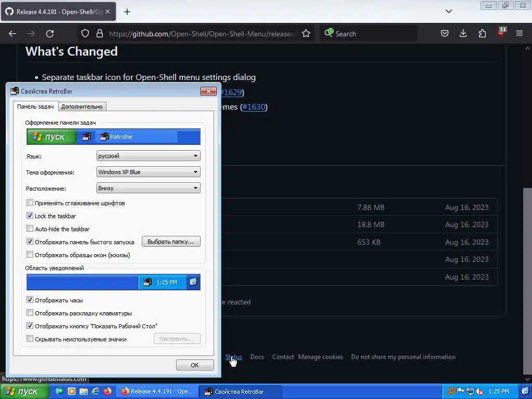532x399 pixels.
Task: Enable Скрывать неиспользуемые значки checkbox
Action: coord(30,339)
